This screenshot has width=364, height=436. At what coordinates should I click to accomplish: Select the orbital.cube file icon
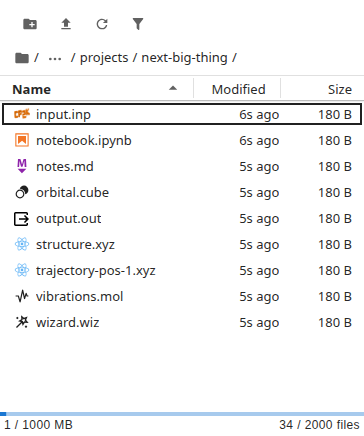(22, 192)
